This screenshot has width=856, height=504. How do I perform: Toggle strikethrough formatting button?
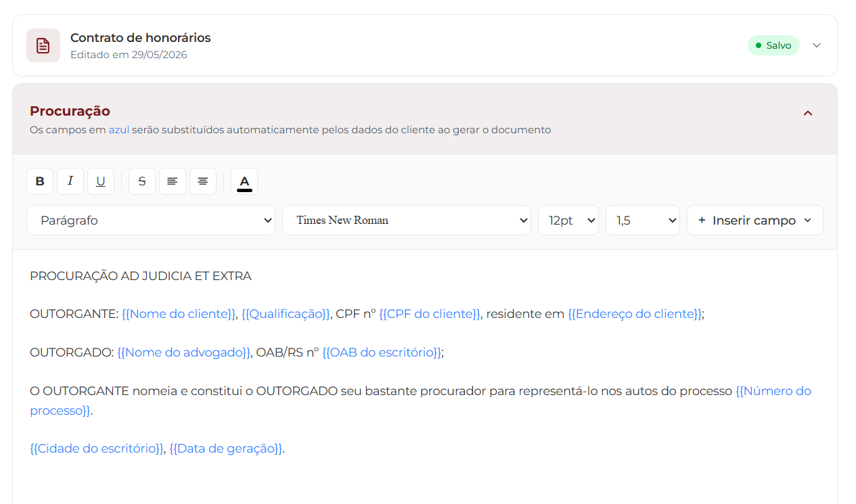[142, 181]
